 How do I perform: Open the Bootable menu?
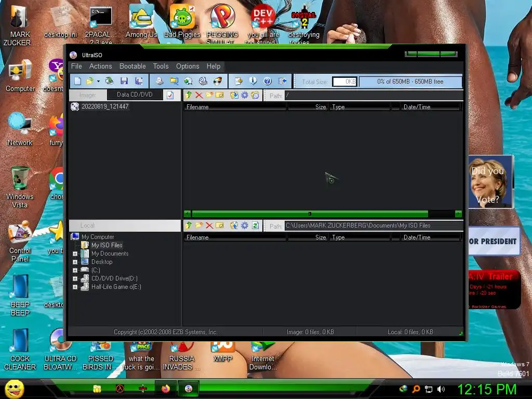[x=132, y=66]
